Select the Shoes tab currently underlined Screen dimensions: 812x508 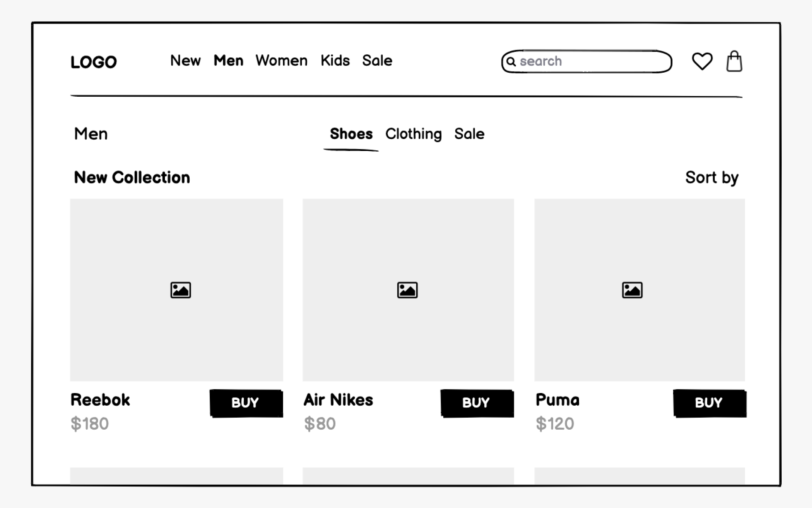[351, 134]
